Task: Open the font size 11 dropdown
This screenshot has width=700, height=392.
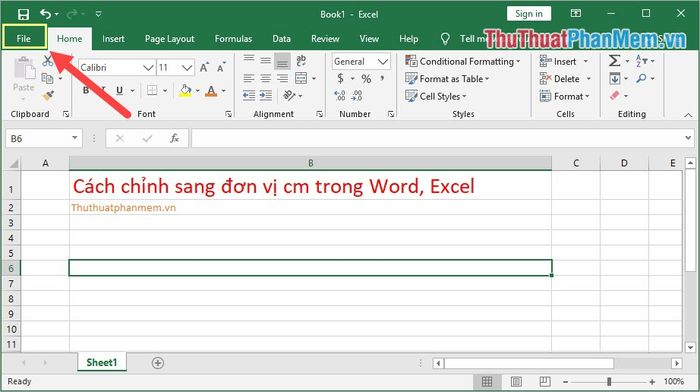Action: click(187, 67)
